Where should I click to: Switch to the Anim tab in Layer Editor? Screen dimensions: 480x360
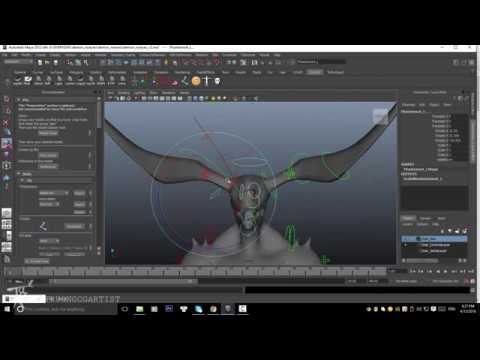pyautogui.click(x=442, y=218)
